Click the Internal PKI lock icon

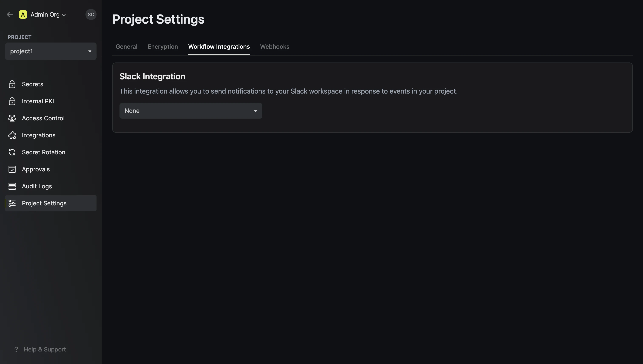12,101
